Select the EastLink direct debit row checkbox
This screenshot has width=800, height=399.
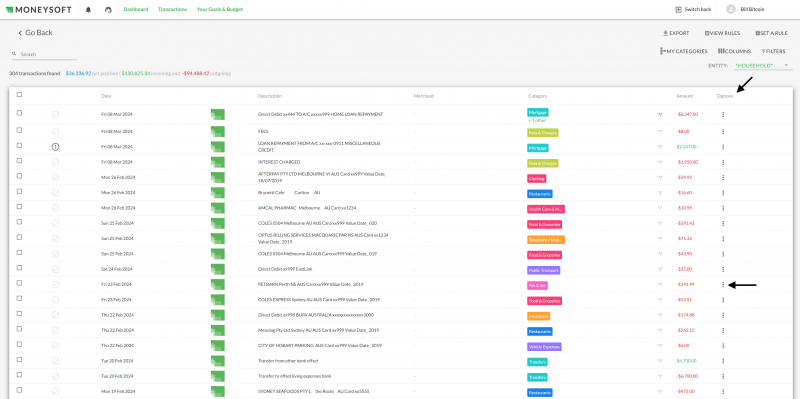(19, 268)
